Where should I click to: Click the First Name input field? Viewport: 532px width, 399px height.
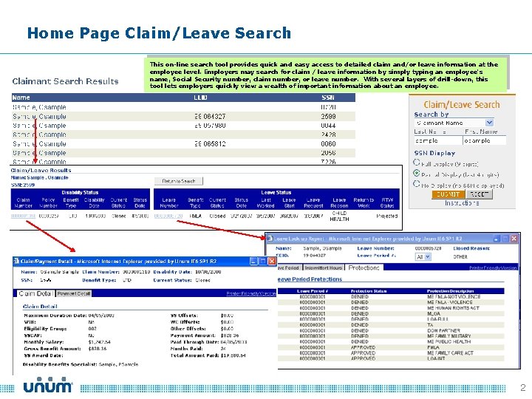pos(484,140)
